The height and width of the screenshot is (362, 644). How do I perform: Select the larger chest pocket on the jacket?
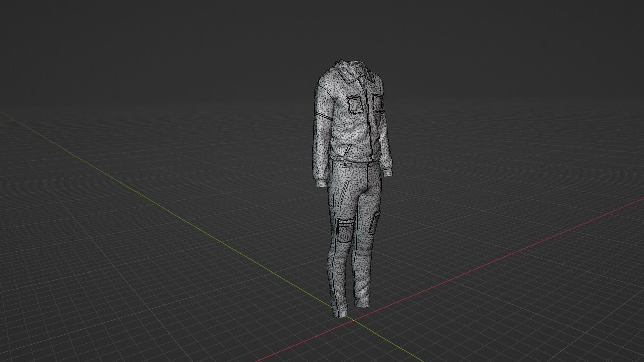tap(356, 105)
